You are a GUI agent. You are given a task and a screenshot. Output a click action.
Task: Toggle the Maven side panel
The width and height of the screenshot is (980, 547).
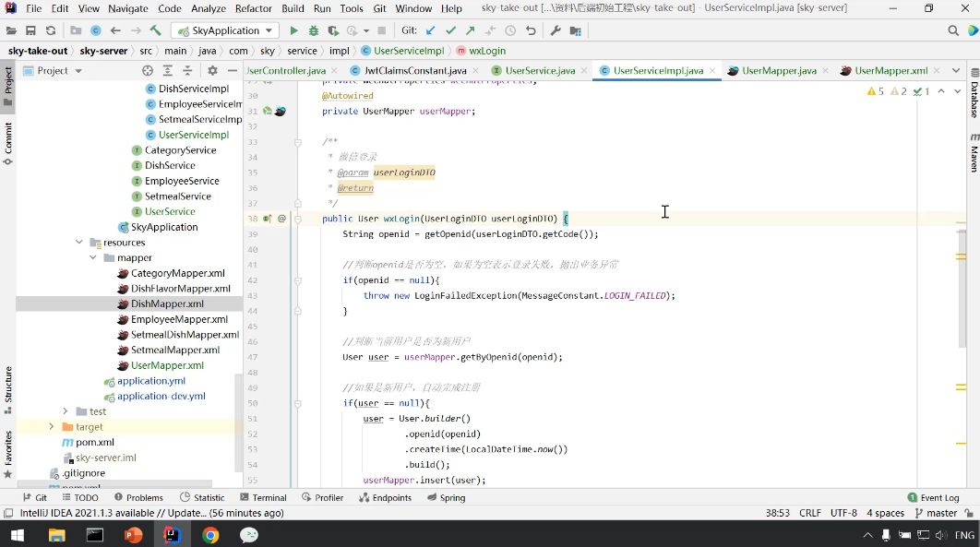tap(974, 151)
